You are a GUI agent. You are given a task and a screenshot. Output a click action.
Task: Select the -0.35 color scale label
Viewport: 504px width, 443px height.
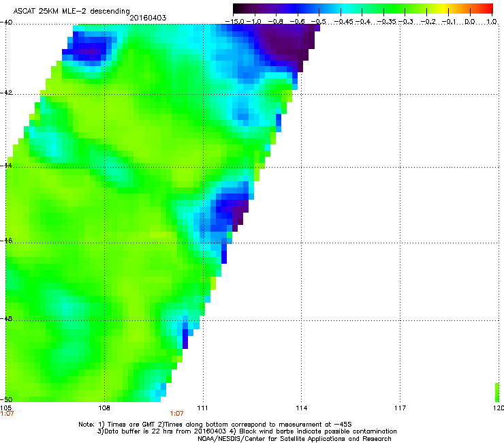386,22
